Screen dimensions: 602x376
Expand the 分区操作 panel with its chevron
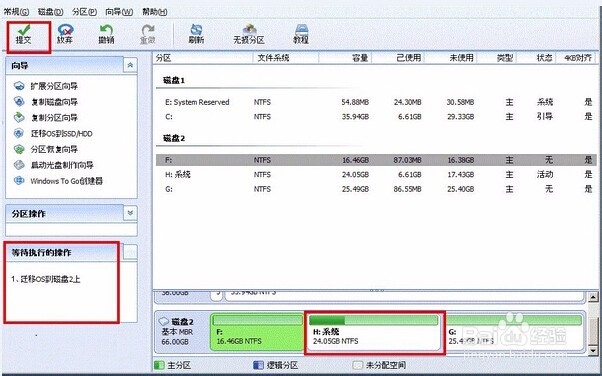[130, 213]
